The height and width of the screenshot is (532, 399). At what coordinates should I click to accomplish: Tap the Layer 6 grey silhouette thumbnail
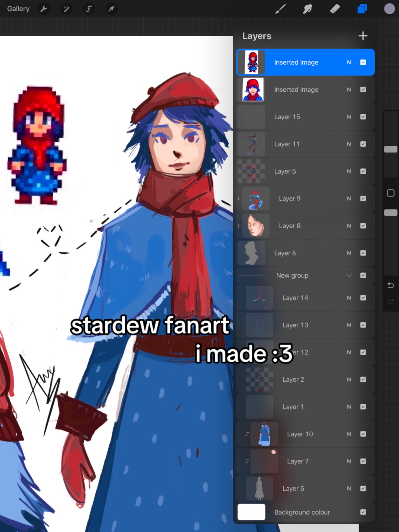pos(251,253)
